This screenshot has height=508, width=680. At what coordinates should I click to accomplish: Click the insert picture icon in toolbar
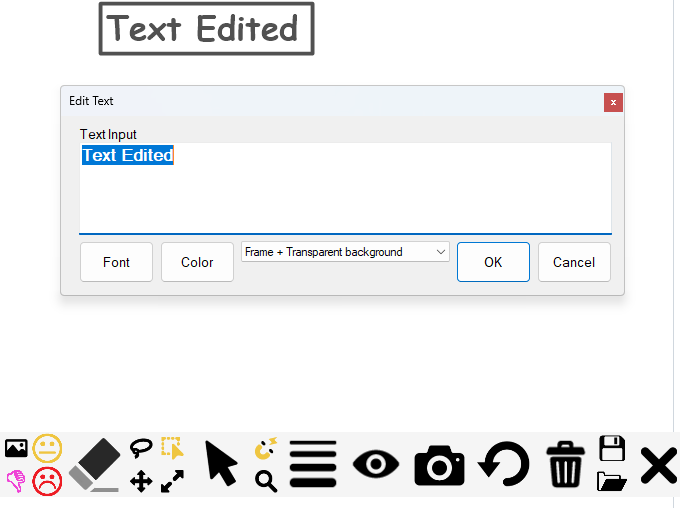point(16,448)
